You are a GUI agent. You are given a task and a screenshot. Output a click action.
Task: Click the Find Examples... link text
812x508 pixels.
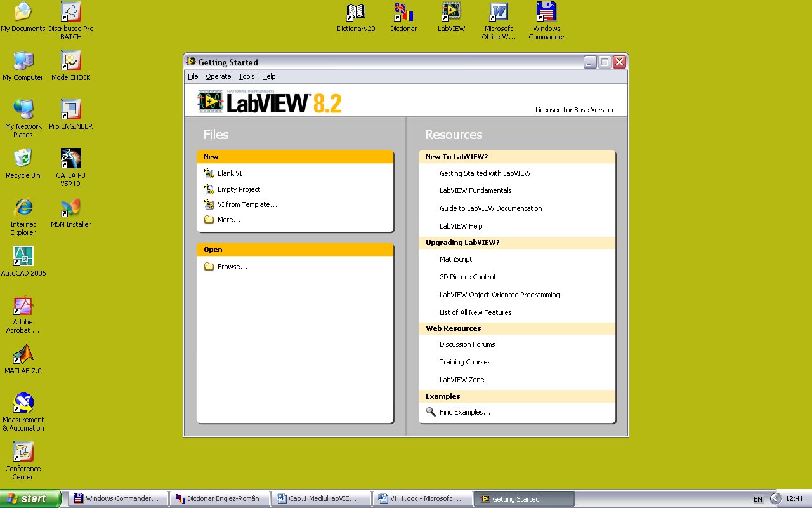click(x=465, y=412)
